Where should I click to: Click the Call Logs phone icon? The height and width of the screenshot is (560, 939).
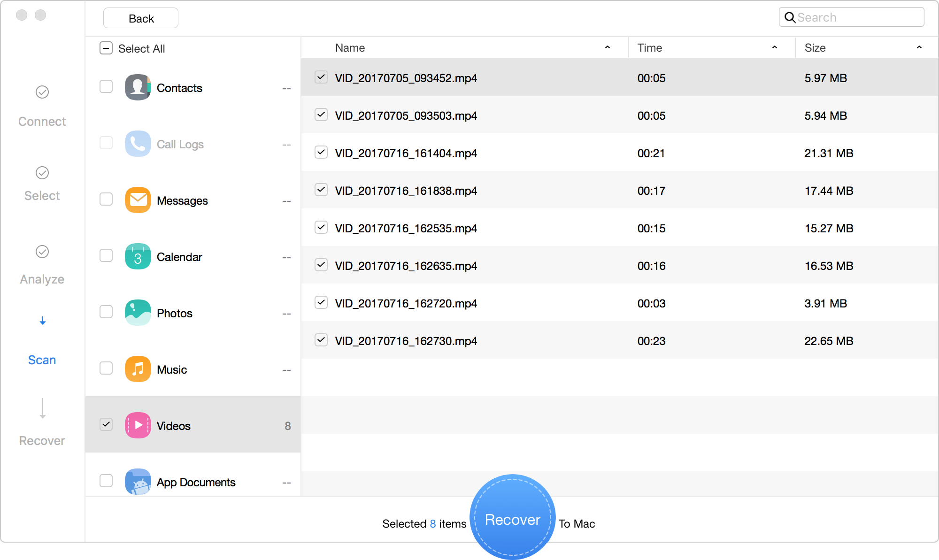(x=138, y=144)
